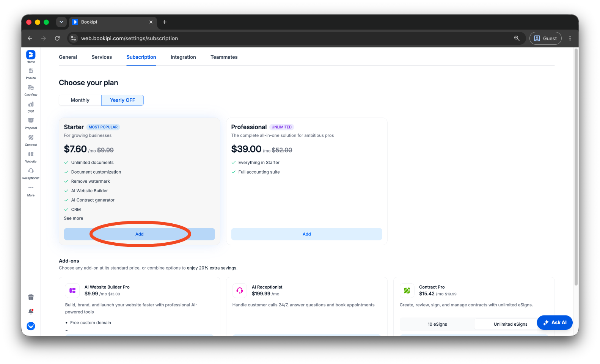This screenshot has height=364, width=600.
Task: Click the UNLIMITED badge
Action: (x=282, y=127)
